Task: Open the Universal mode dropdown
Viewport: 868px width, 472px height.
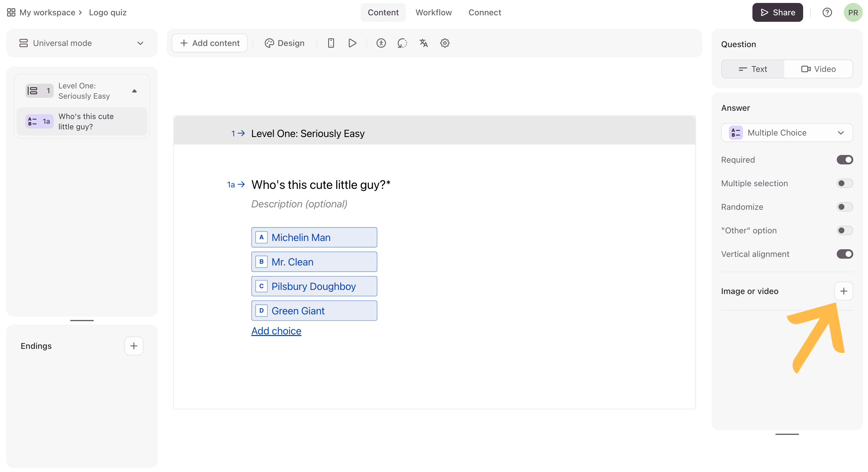Action: [x=82, y=43]
